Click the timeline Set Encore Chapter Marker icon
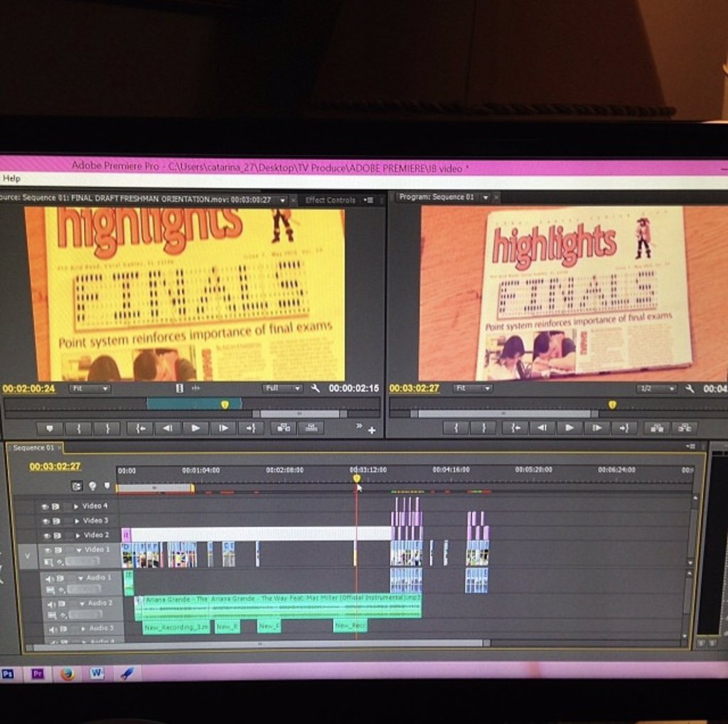728x724 pixels. point(92,486)
